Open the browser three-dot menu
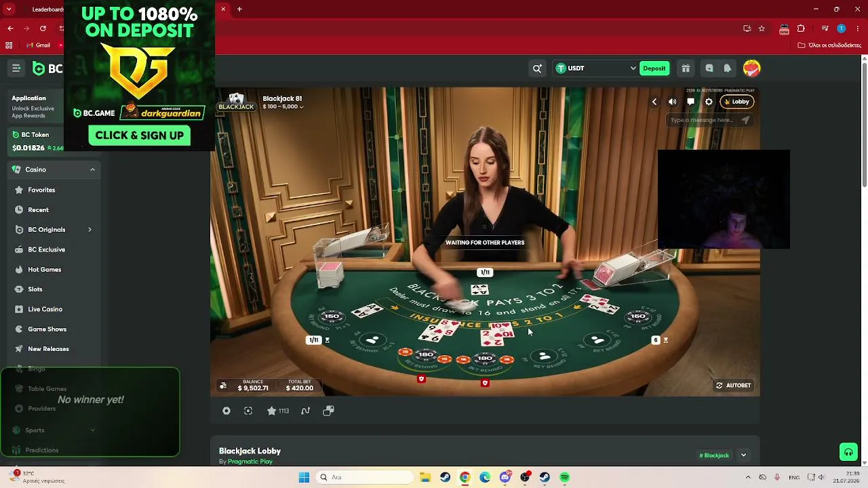The width and height of the screenshot is (868, 488). [858, 28]
